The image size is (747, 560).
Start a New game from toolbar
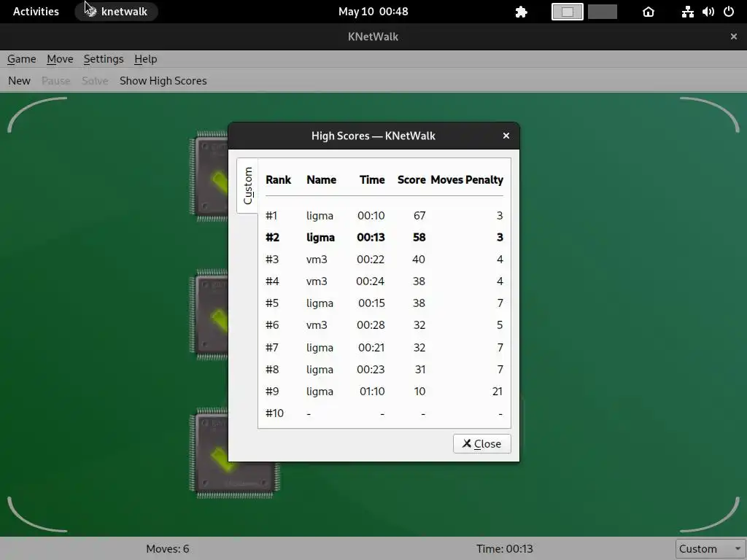pos(19,81)
